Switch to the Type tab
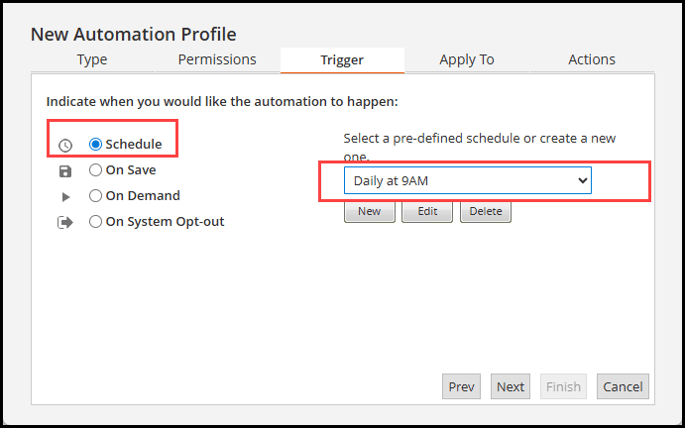This screenshot has width=685, height=428. click(x=92, y=59)
